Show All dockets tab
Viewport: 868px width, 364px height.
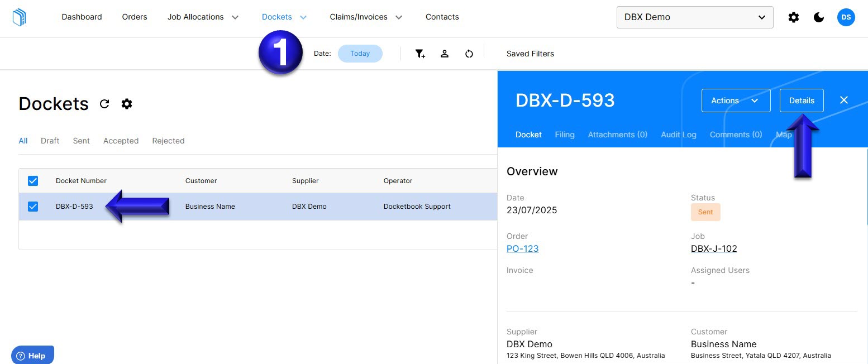(x=23, y=141)
